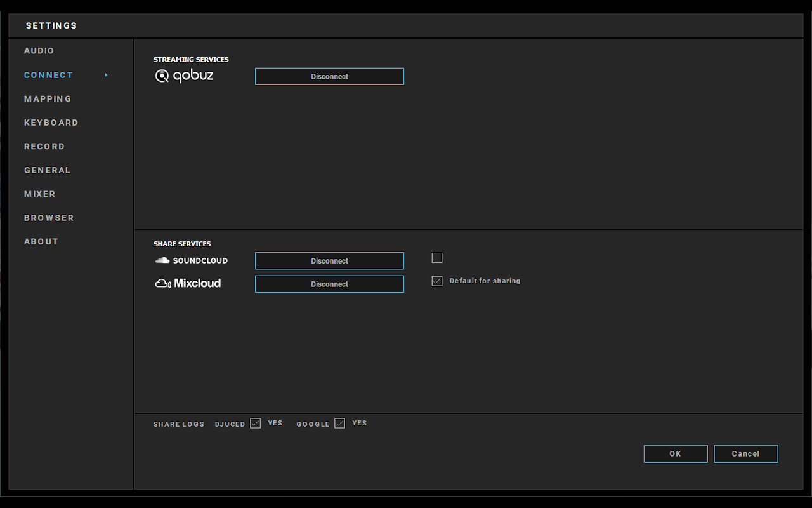Cancel the settings changes
This screenshot has height=508, width=812.
745,453
